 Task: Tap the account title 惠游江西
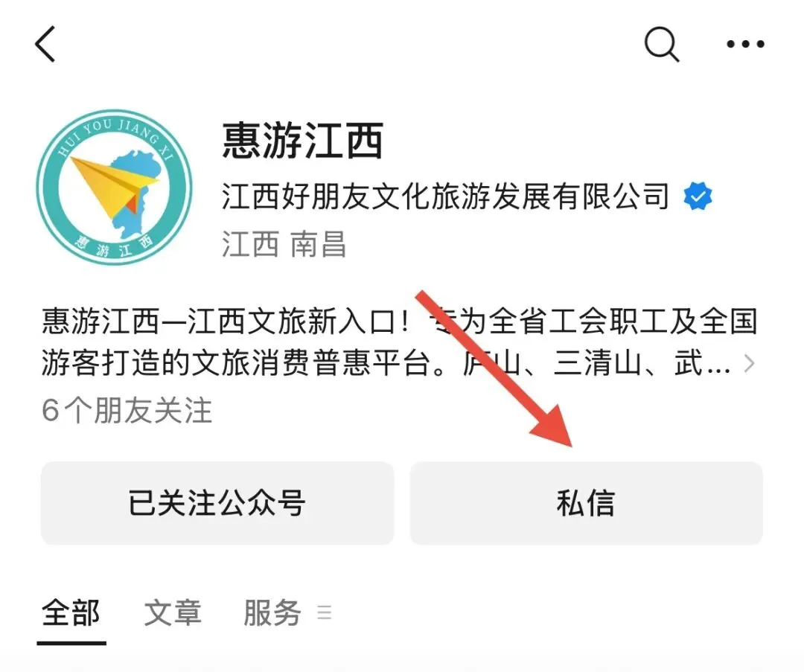point(303,141)
